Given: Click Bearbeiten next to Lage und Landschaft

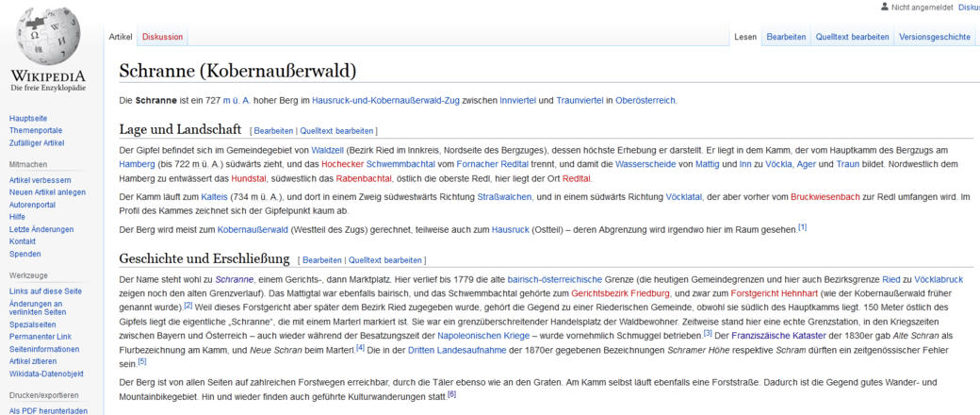Looking at the screenshot, I should pyautogui.click(x=273, y=130).
